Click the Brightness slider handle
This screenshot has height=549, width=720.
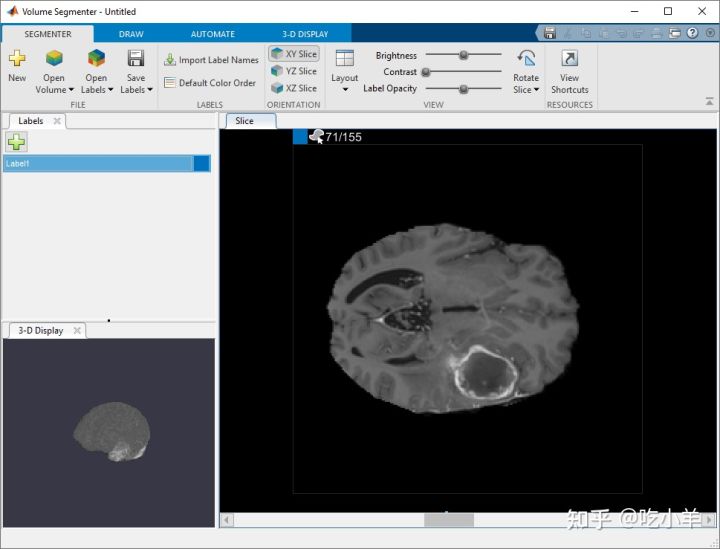[x=463, y=56]
